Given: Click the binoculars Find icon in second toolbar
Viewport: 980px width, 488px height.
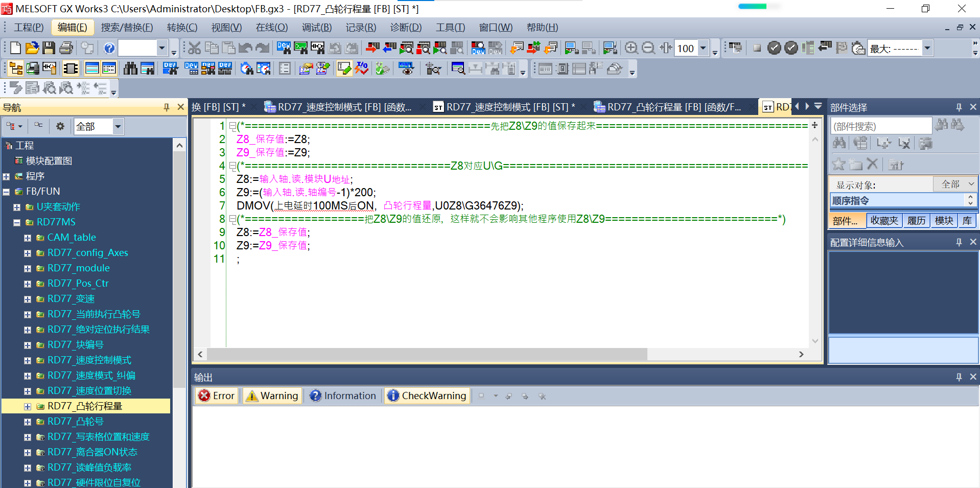Looking at the screenshot, I should [130, 68].
